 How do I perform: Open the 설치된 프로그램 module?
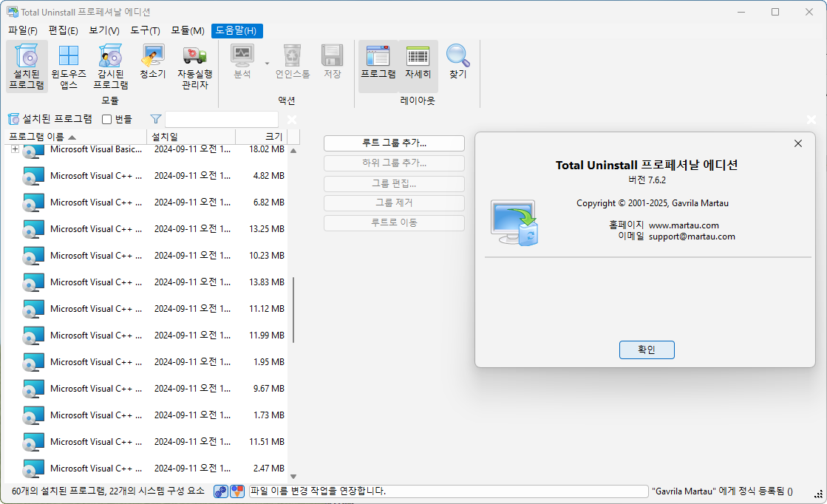(x=27, y=67)
